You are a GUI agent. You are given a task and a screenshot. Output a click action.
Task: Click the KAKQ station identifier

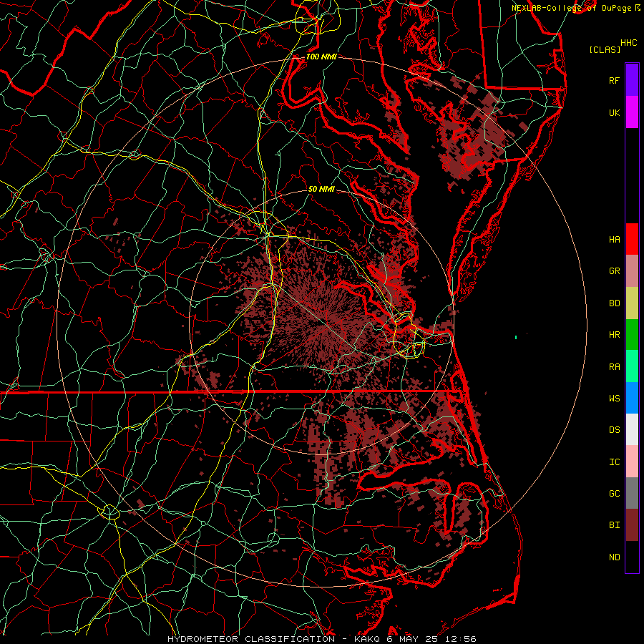(367, 639)
